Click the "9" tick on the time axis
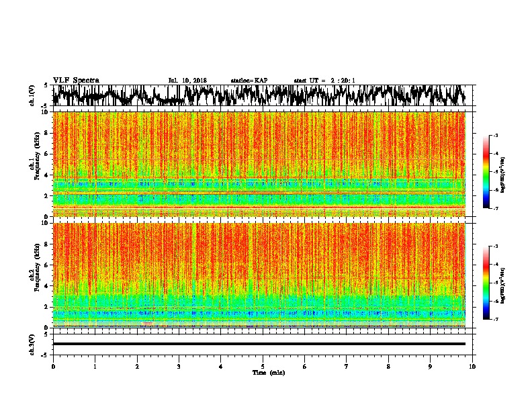532x411 pixels. point(430,367)
